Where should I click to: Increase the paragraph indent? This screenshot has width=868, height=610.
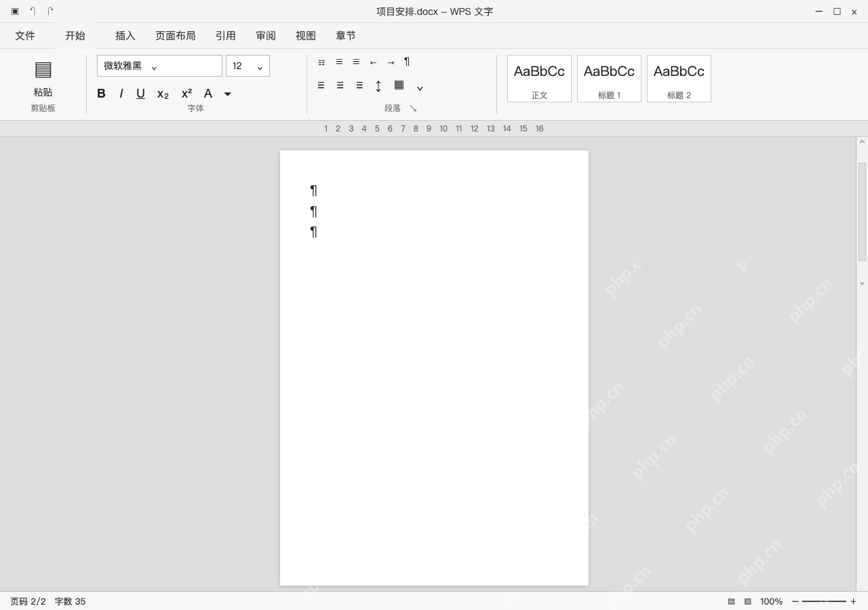tap(391, 62)
